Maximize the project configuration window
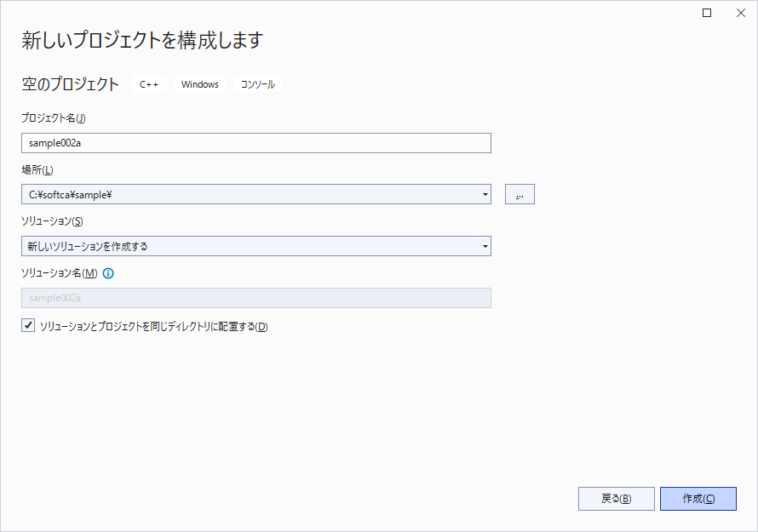Viewport: 758px width, 532px height. pos(707,13)
